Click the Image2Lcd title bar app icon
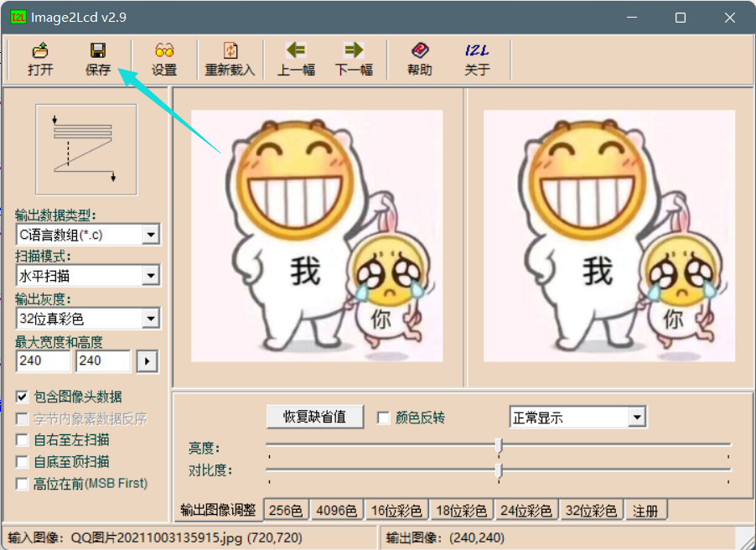Image resolution: width=756 pixels, height=550 pixels. [18, 18]
